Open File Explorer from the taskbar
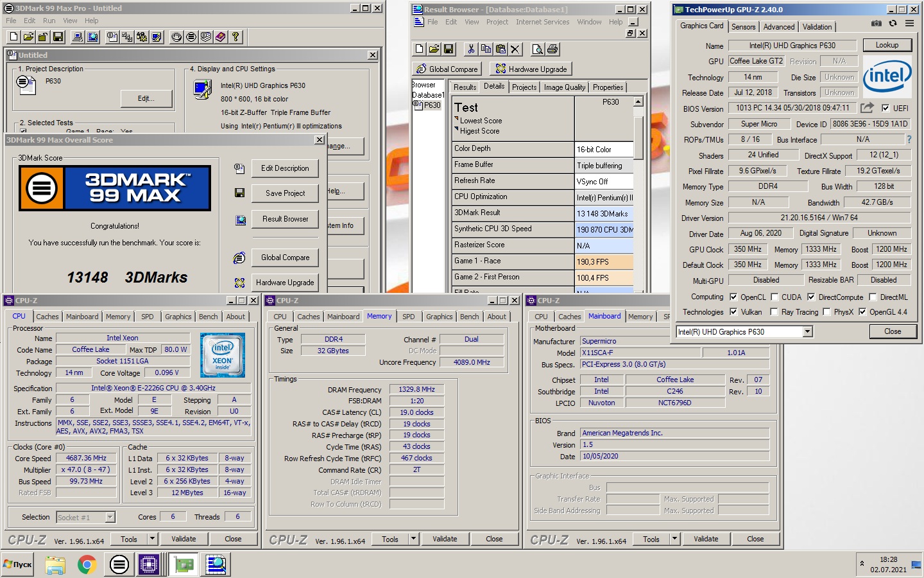 pyautogui.click(x=55, y=565)
